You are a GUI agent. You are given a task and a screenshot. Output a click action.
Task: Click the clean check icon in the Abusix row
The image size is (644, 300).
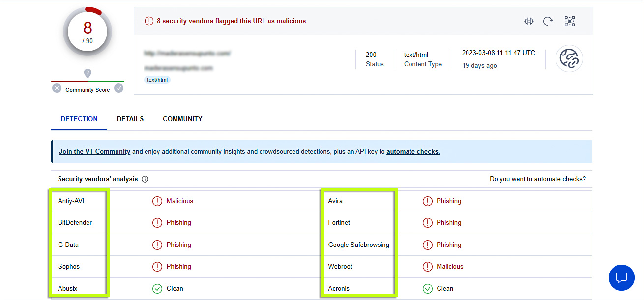157,288
